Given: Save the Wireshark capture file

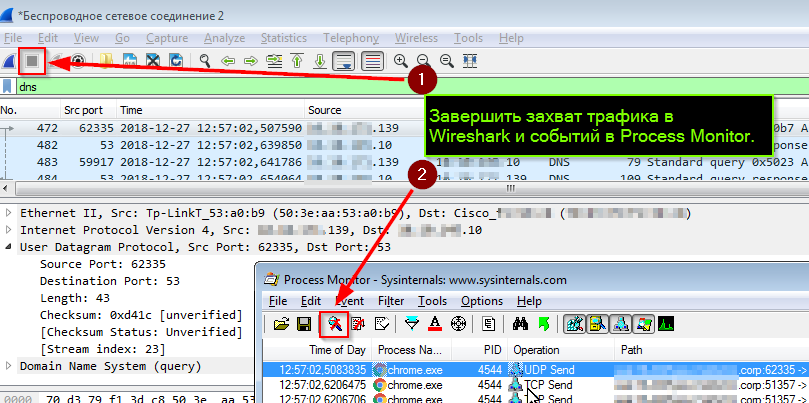Looking at the screenshot, I should pos(129,61).
